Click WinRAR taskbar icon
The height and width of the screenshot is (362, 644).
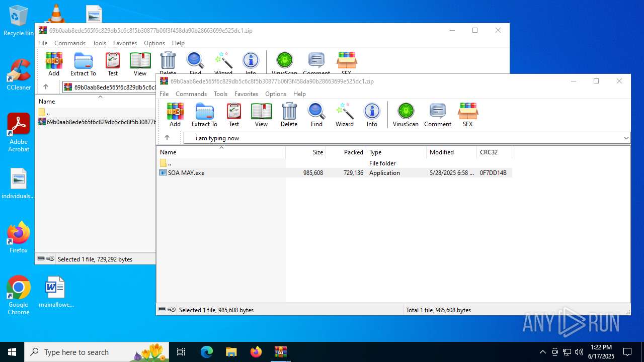point(280,352)
